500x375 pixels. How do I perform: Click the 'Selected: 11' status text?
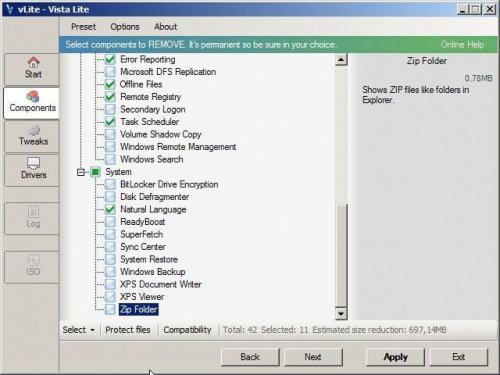tap(285, 330)
